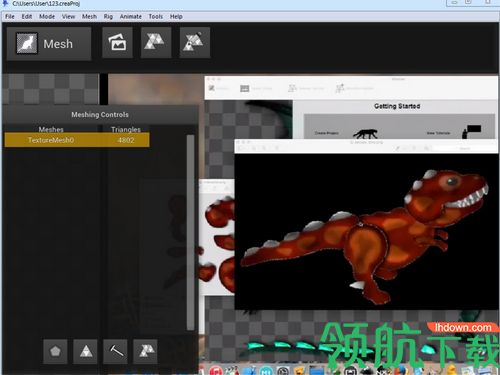
Task: Click the hammer icon in bottom row
Action: 115,351
